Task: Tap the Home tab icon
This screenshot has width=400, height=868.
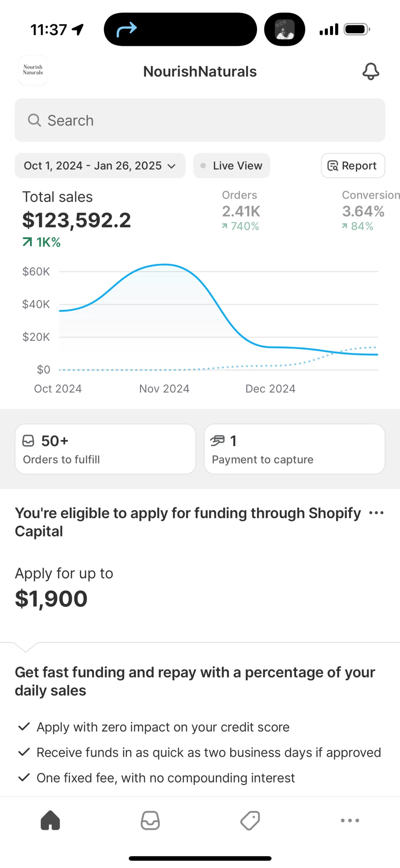Action: coord(50,820)
